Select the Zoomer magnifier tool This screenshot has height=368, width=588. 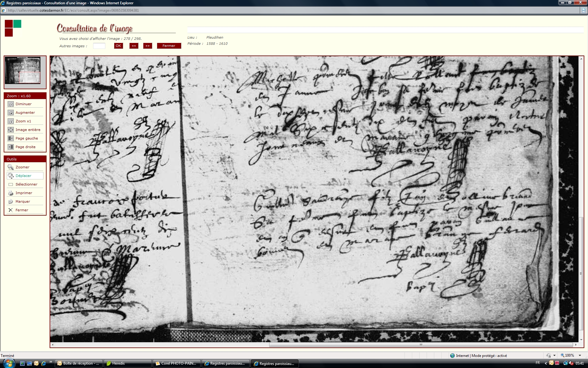click(x=11, y=167)
